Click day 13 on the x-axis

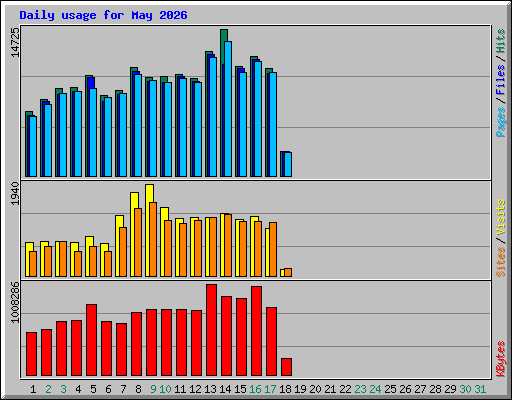pos(210,389)
